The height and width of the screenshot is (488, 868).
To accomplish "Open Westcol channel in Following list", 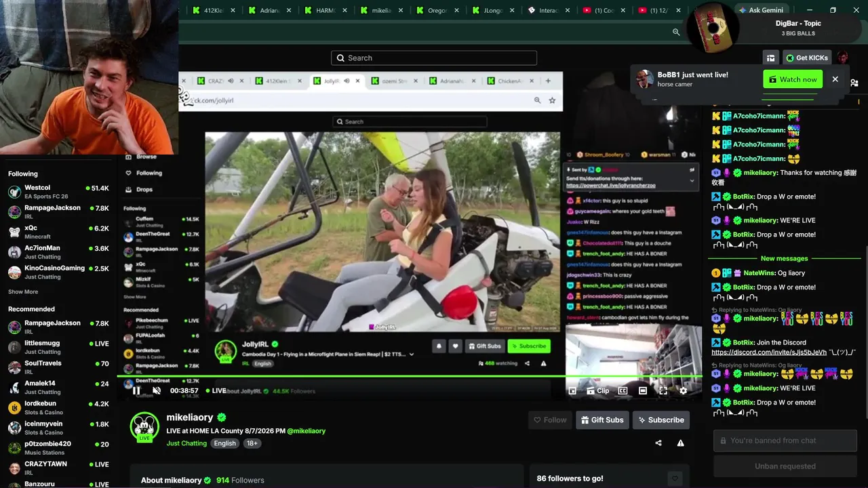I will 58,192.
